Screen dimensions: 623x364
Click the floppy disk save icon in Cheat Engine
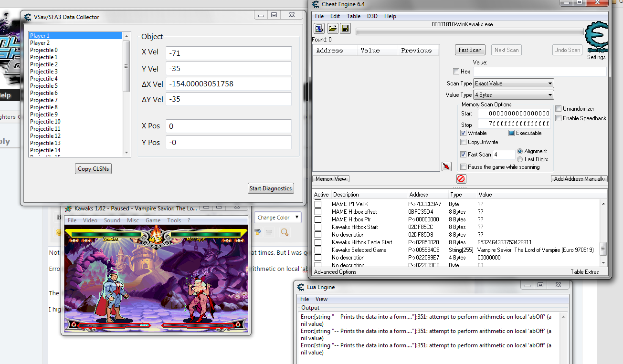pos(345,29)
